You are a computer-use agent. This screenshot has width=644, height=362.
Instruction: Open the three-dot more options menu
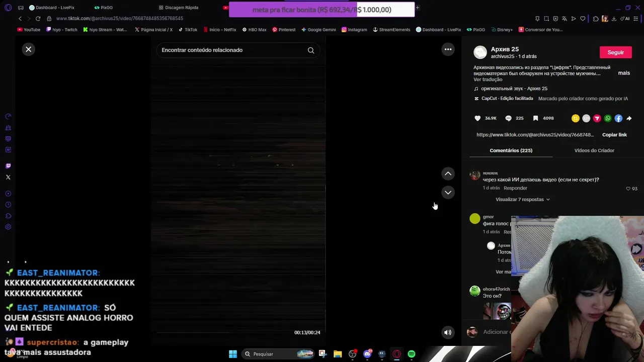pos(448,49)
